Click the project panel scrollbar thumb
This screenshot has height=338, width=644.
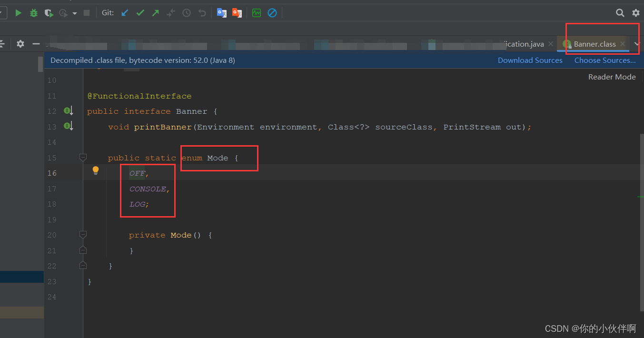40,64
